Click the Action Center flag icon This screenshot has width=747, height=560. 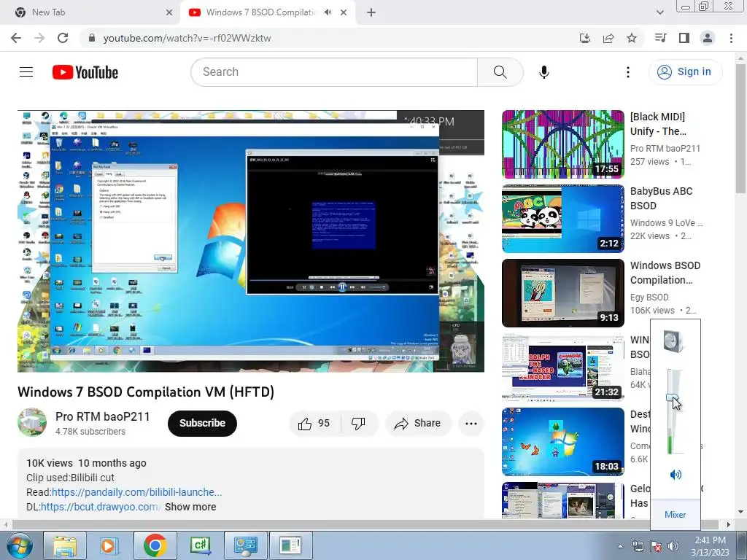(656, 546)
